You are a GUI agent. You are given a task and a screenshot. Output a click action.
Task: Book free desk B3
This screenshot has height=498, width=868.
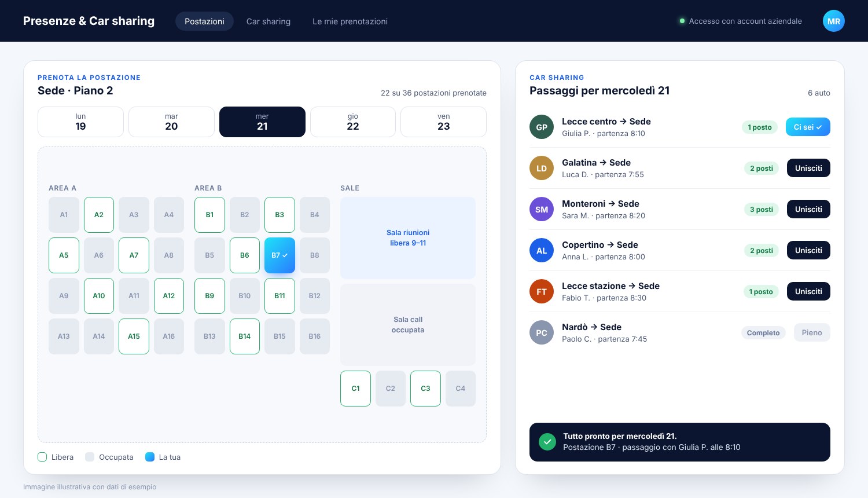click(279, 215)
